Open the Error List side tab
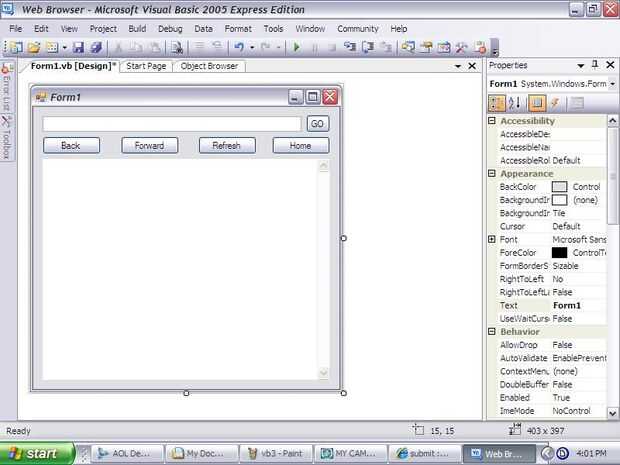This screenshot has height=465, width=620. click(6, 87)
